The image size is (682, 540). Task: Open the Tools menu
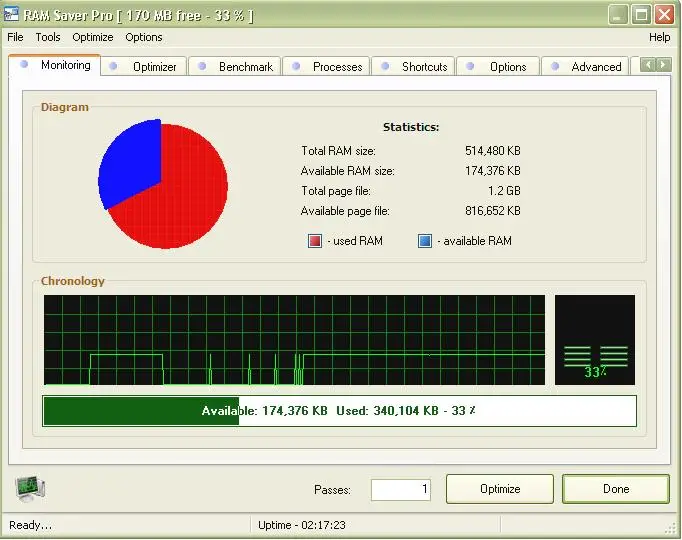tap(48, 37)
